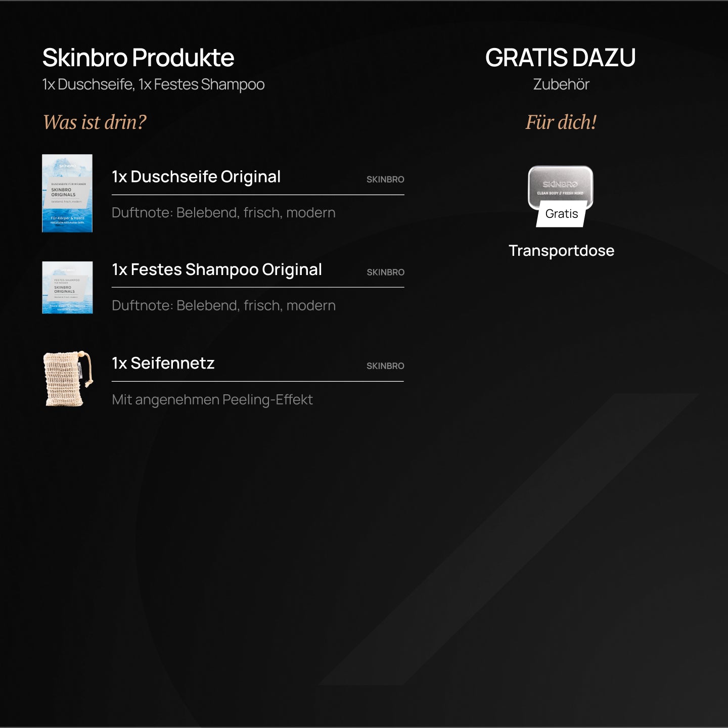Click '1x Duschseife, 1x Festes Shampoo' subtitle
The height and width of the screenshot is (728, 728).
click(x=153, y=84)
